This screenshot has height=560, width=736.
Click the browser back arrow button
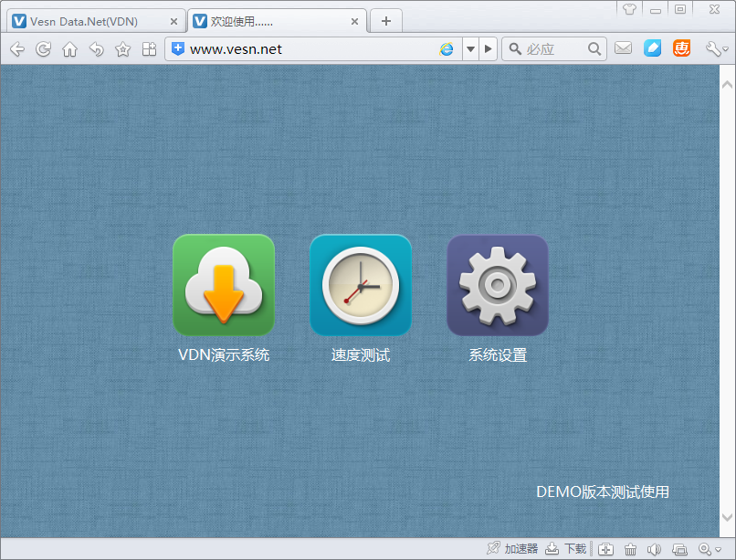(x=16, y=49)
